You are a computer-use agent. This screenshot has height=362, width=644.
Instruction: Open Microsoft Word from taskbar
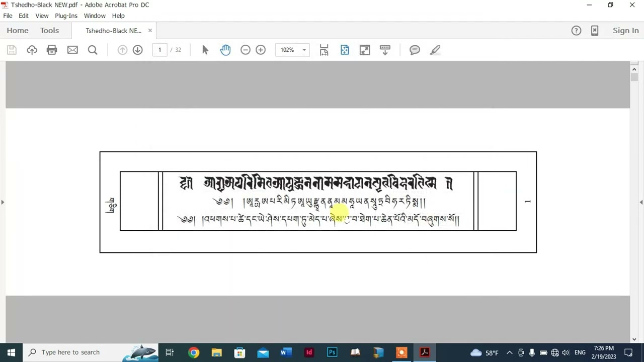(286, 352)
